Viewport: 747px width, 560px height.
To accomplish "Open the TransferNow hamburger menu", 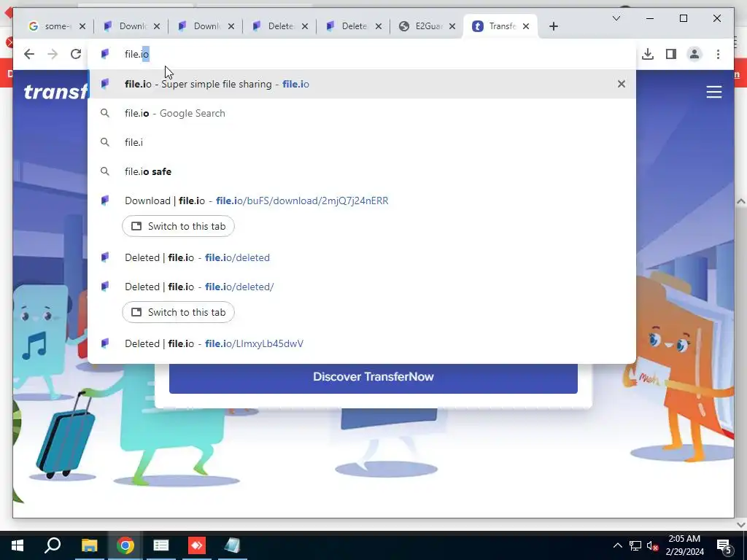I will [x=713, y=91].
